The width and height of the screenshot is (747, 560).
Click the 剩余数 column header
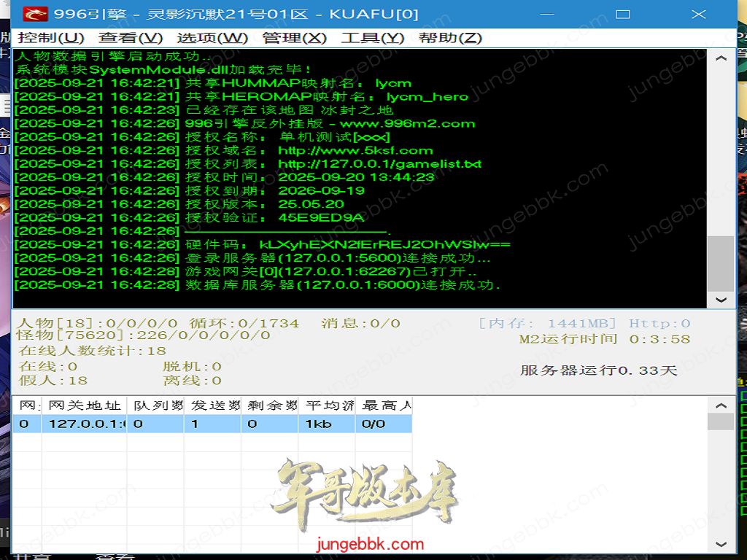(x=269, y=405)
